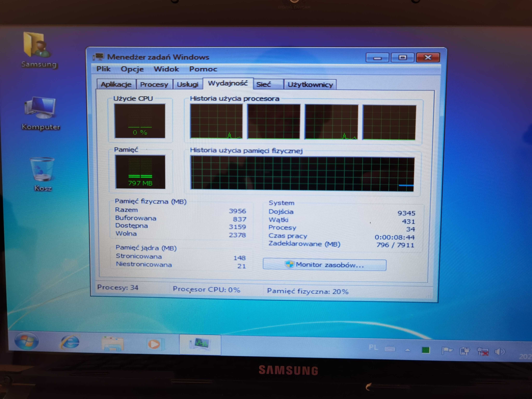
Task: Click status bar Procesor CPU: 0%
Action: pos(206,289)
